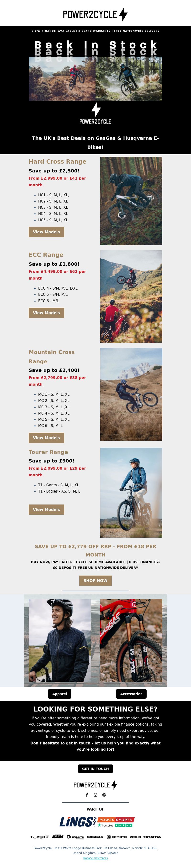View Models for Tourer Range
The height and width of the screenshot is (868, 191).
[46, 509]
